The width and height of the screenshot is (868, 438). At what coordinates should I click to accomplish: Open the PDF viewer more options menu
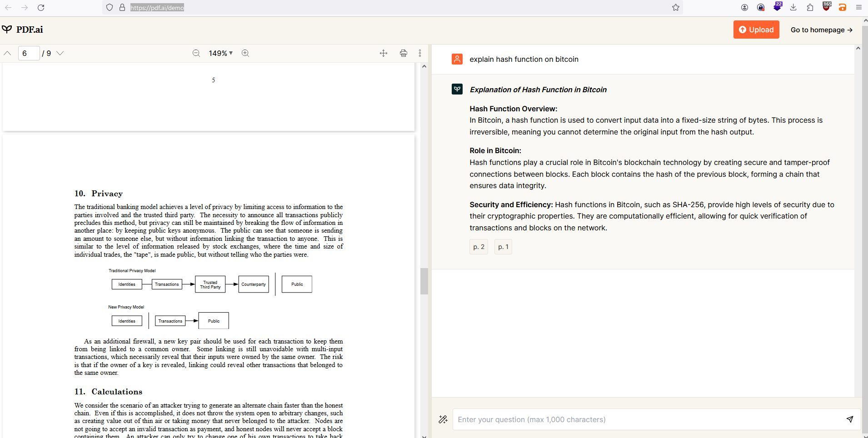click(x=420, y=53)
